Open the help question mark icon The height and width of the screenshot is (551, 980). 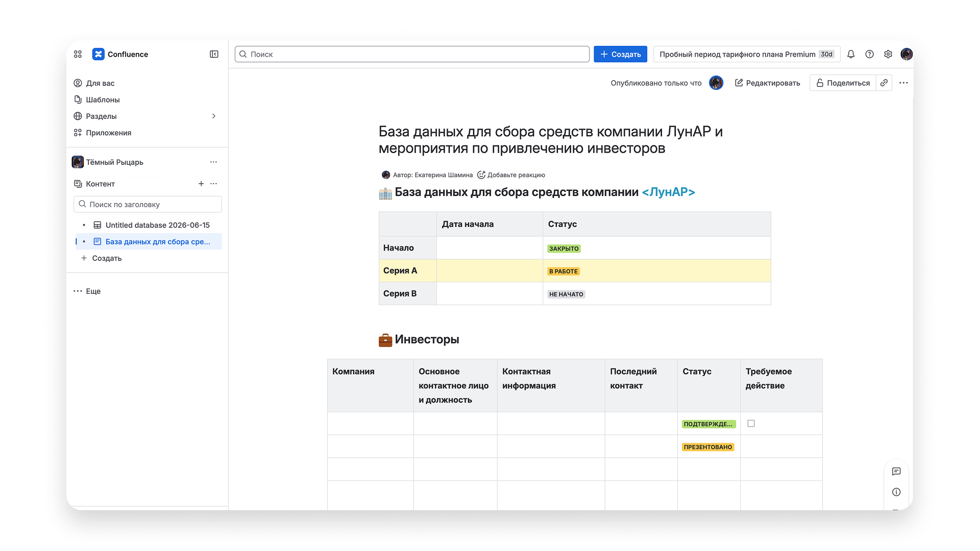click(x=869, y=54)
